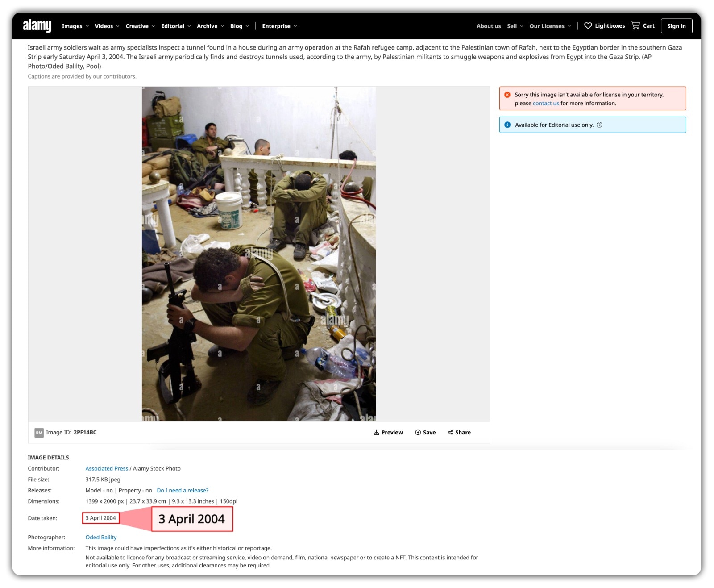The image size is (714, 588).
Task: Share this image via the share icon
Action: [451, 432]
